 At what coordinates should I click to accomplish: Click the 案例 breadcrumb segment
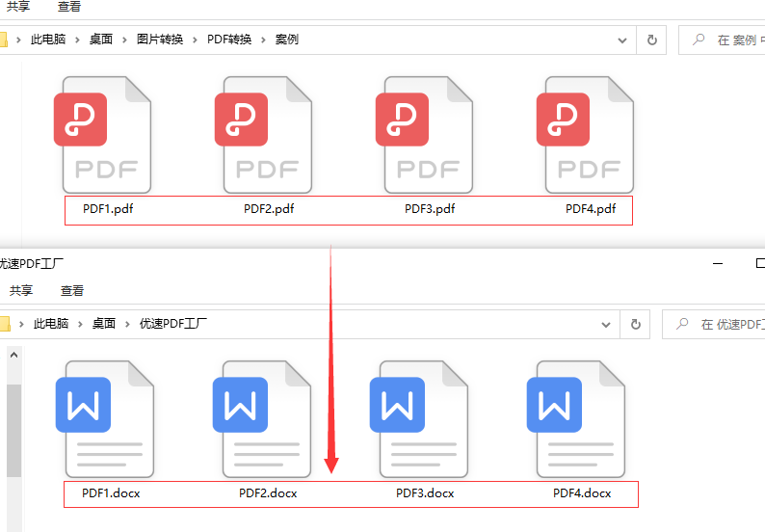pyautogui.click(x=287, y=40)
